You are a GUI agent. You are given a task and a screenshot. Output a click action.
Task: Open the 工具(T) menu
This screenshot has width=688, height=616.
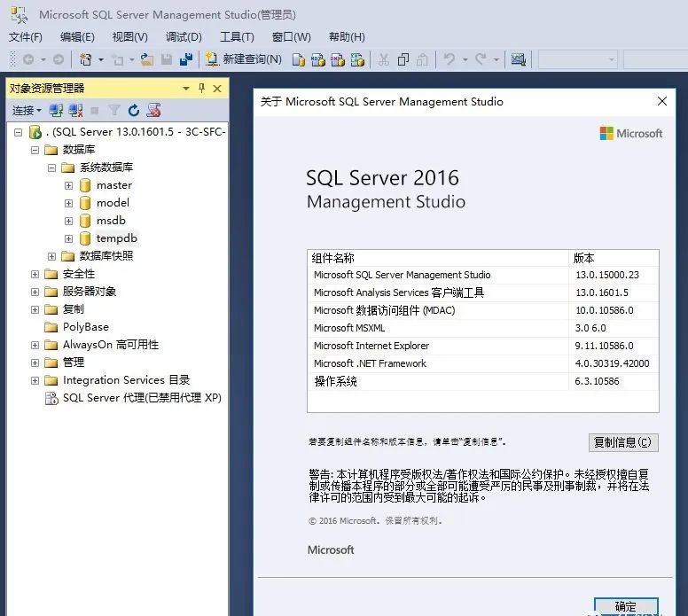pos(237,37)
